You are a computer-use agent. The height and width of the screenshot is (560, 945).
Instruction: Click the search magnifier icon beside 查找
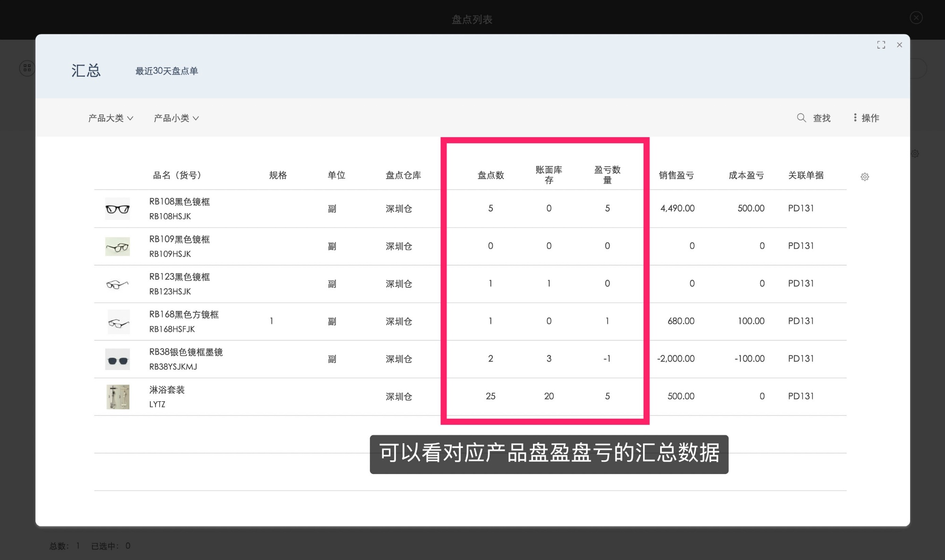tap(801, 118)
